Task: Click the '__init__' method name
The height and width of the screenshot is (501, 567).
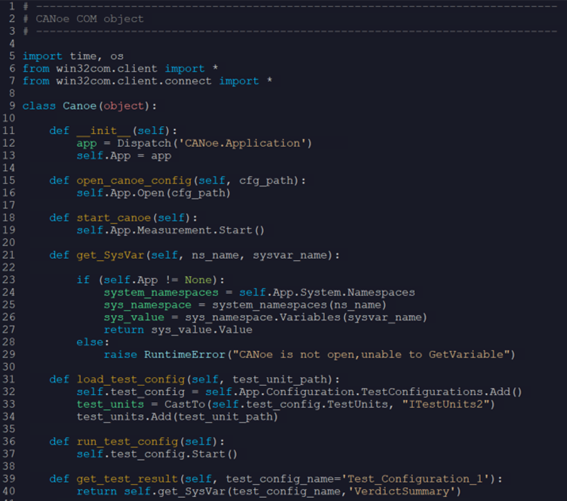Action: [x=104, y=131]
